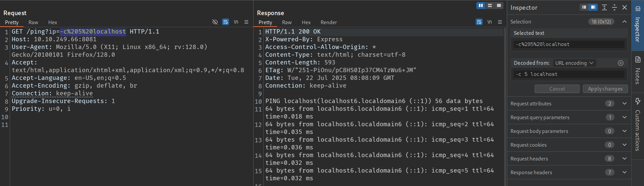This screenshot has height=186, width=644.
Task: Switch the Response view to Render tab
Action: pos(328,22)
